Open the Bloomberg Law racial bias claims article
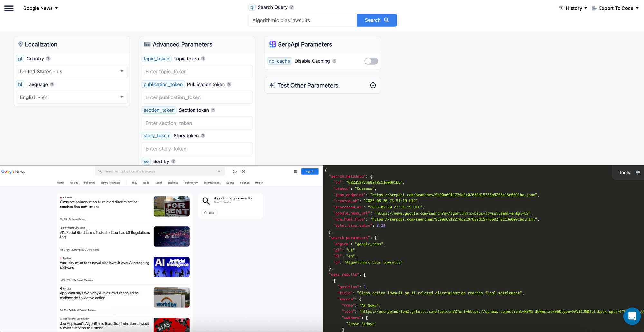The height and width of the screenshot is (332, 644). tap(105, 235)
